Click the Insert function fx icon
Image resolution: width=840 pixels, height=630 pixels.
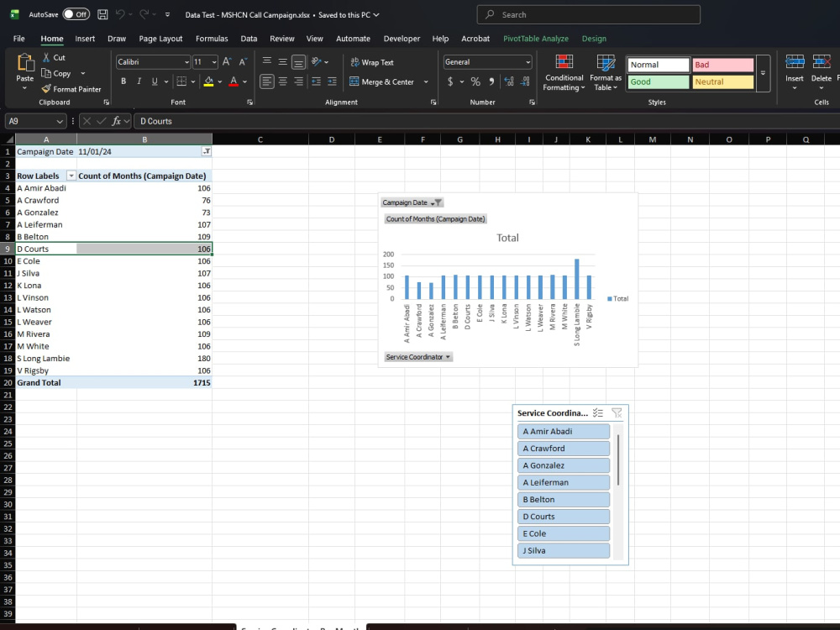coord(116,121)
